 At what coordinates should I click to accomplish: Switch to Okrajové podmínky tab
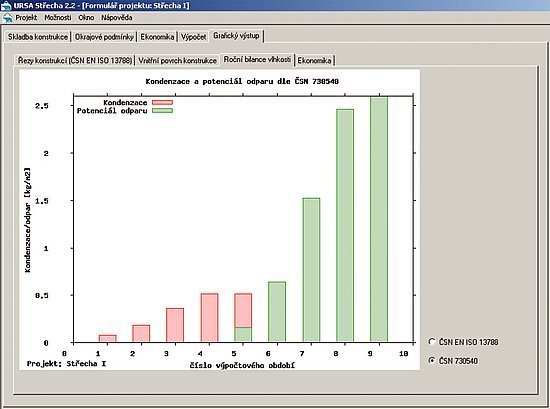point(104,37)
